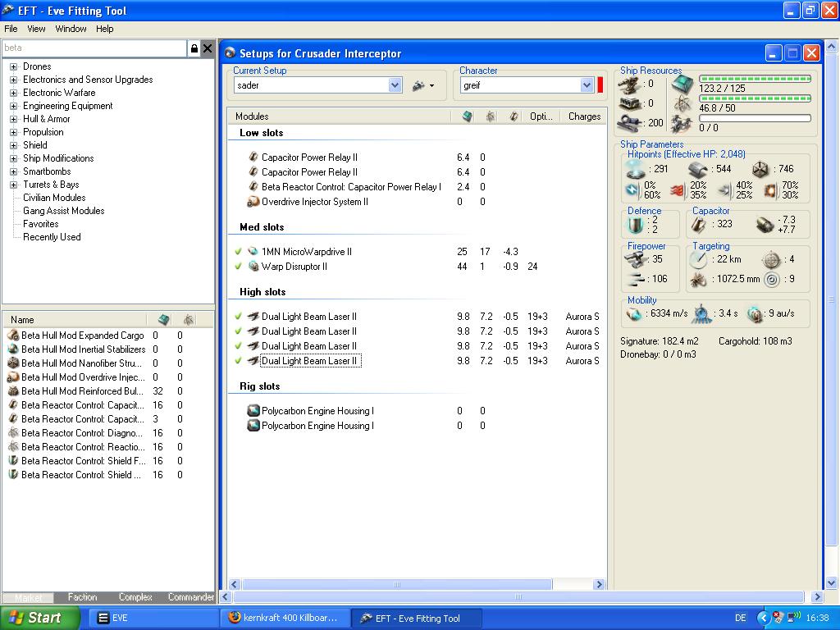The height and width of the screenshot is (630, 840).
Task: Open the Windows Start button
Action: [x=39, y=618]
